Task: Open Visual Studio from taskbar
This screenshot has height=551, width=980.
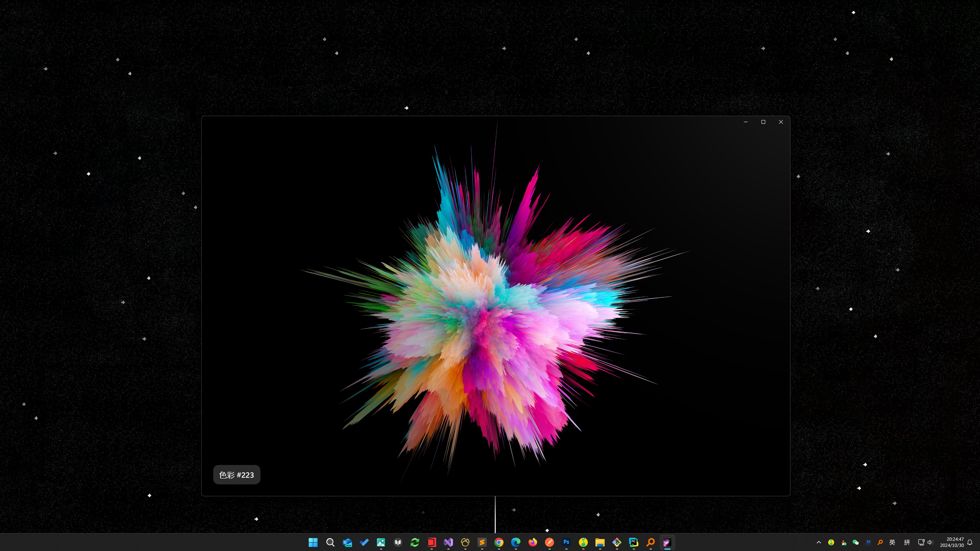Action: click(x=448, y=542)
